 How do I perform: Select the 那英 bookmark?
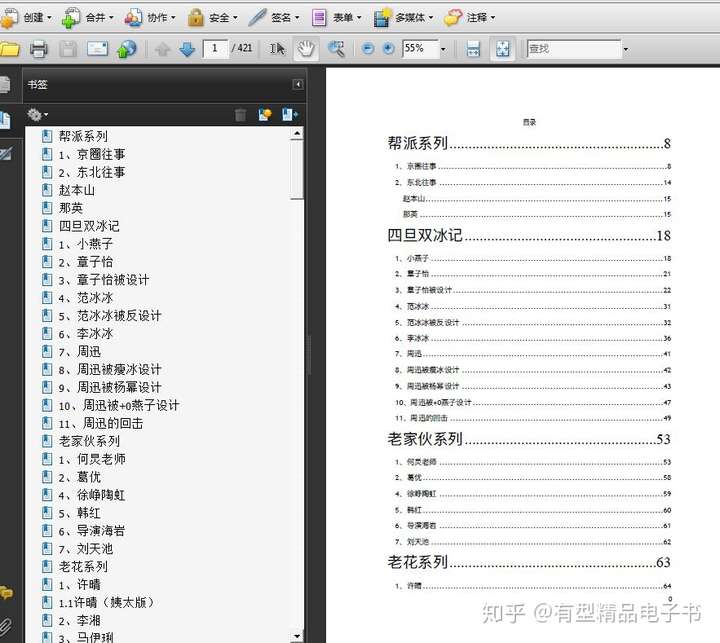tap(71, 208)
